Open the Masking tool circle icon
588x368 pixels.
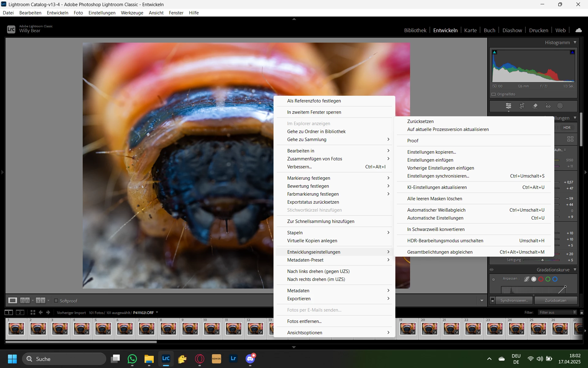[560, 106]
